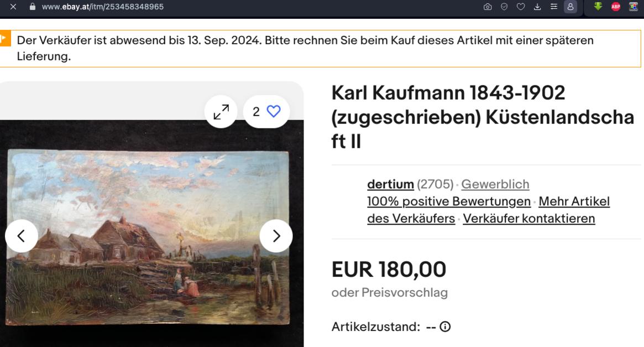
Task: Show the next painting photo
Action: (276, 236)
